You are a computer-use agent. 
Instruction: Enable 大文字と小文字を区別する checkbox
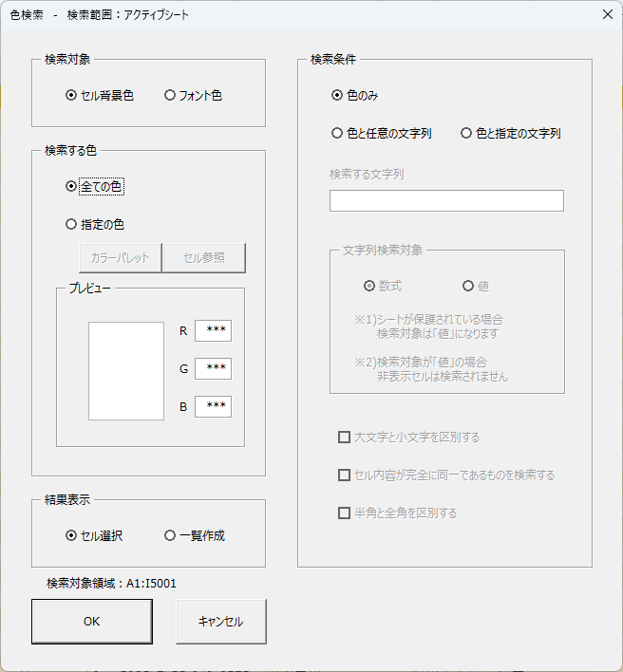click(x=345, y=438)
